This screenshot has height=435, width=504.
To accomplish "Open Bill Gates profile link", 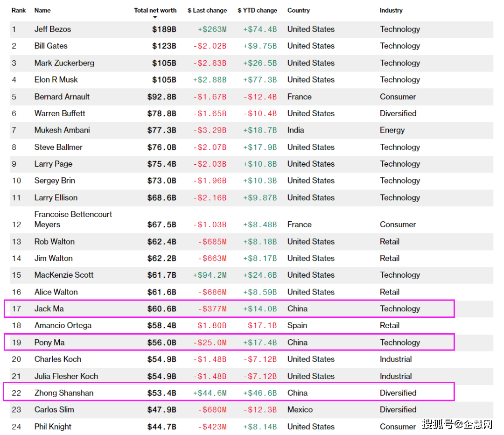I will coord(51,46).
